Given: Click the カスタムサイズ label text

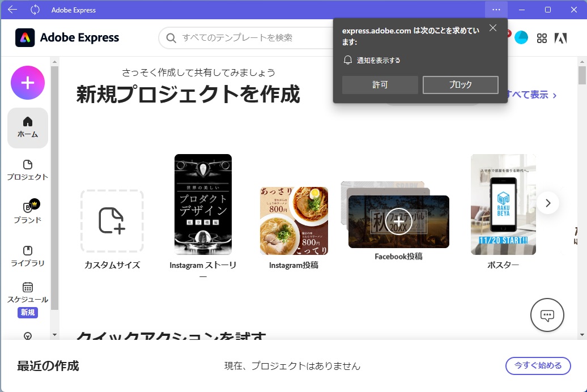Looking at the screenshot, I should coord(112,265).
